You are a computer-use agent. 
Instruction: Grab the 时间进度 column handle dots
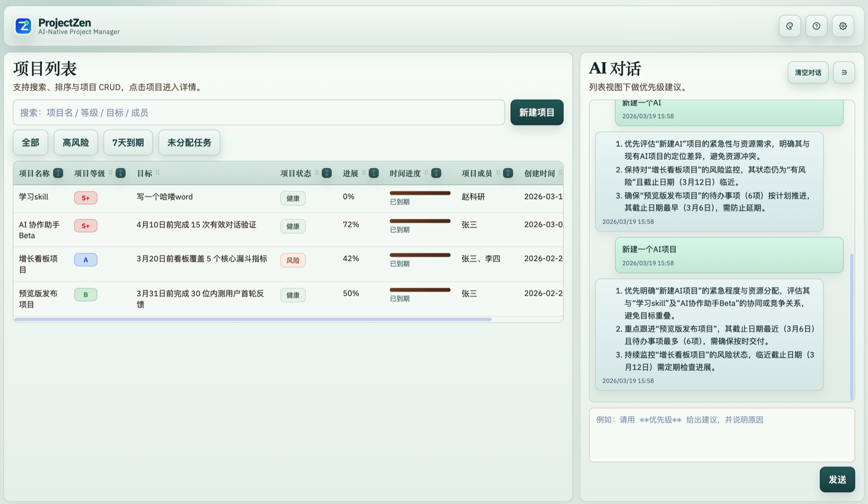[x=426, y=173]
